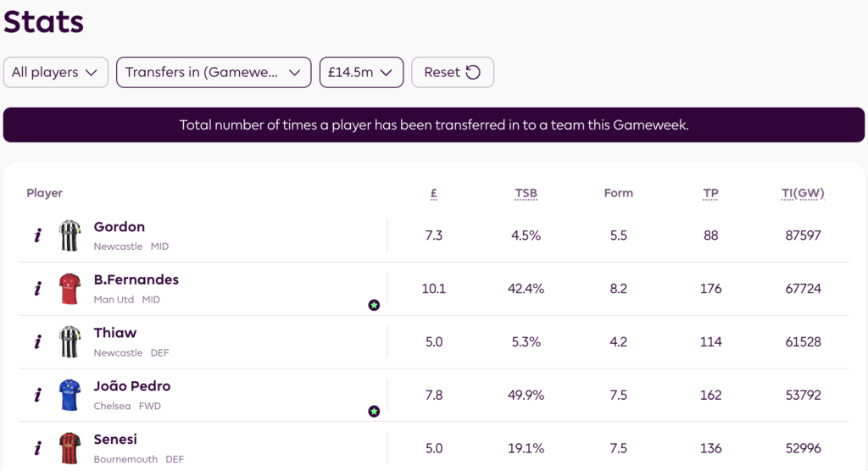Screen dimensions: 868x471
Task: Open the Transfers in (Gameweek) sort dropdown
Action: pyautogui.click(x=213, y=72)
